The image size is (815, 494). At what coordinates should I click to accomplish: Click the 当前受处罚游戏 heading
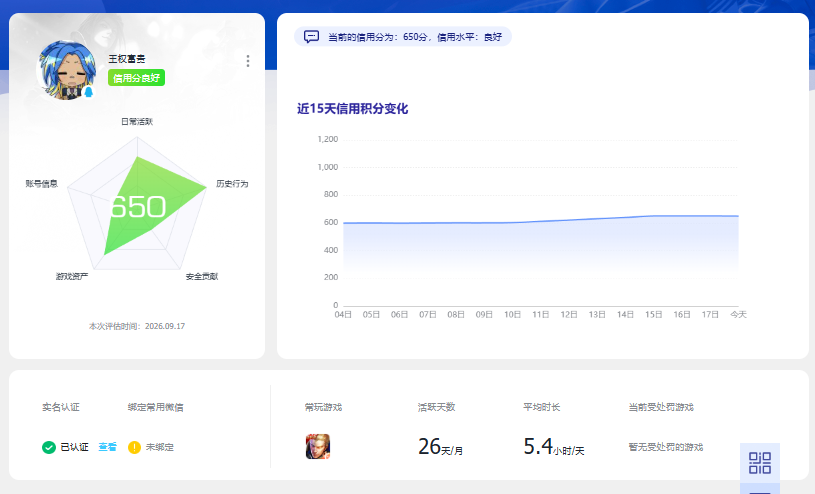(x=661, y=407)
